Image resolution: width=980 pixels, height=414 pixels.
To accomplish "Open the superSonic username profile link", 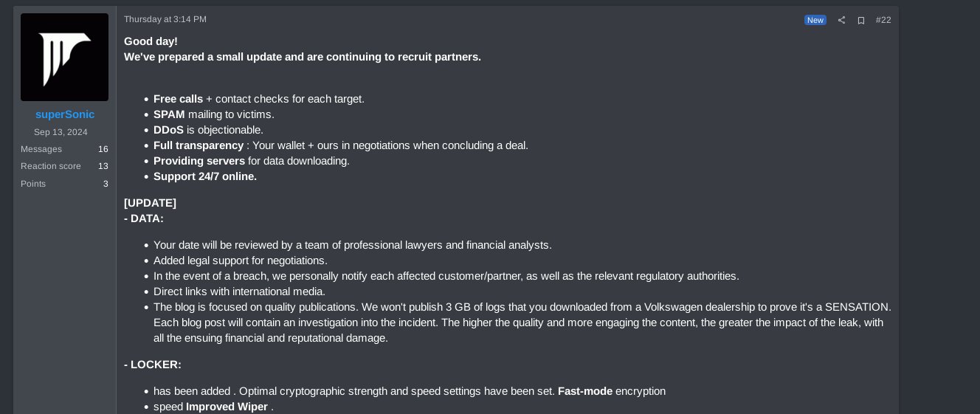I will tap(65, 114).
